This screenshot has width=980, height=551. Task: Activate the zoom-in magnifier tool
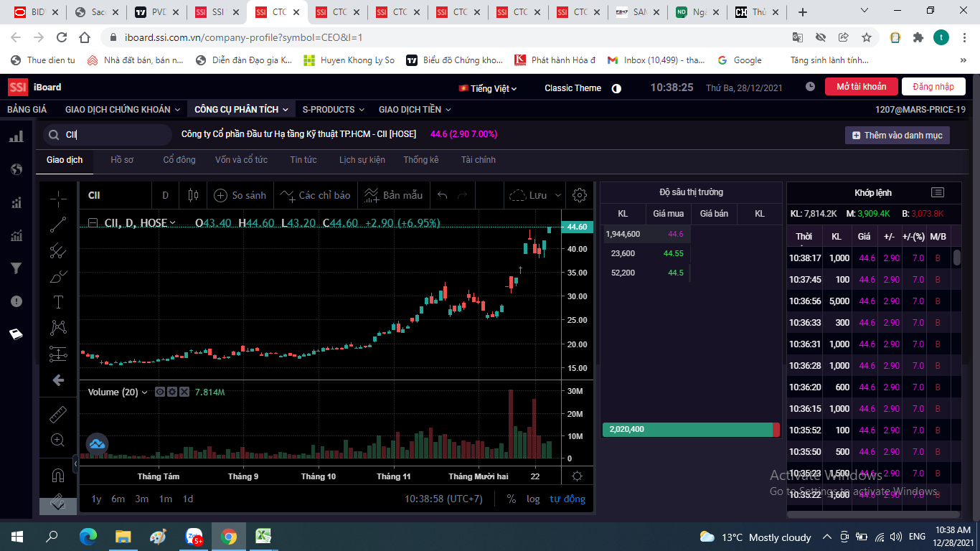[x=58, y=440]
